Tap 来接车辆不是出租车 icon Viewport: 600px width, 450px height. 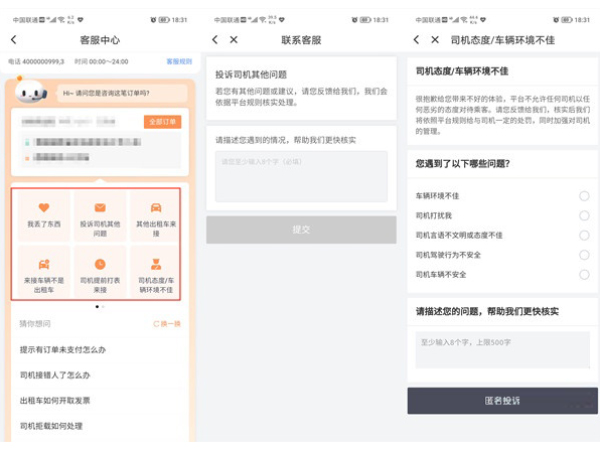(x=44, y=263)
